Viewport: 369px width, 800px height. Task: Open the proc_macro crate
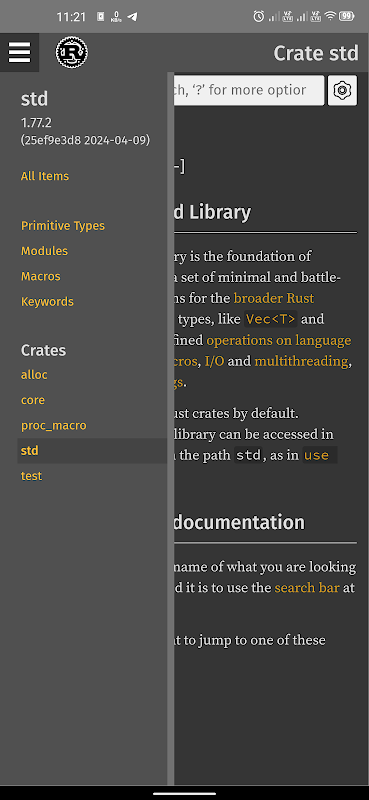[x=54, y=426]
